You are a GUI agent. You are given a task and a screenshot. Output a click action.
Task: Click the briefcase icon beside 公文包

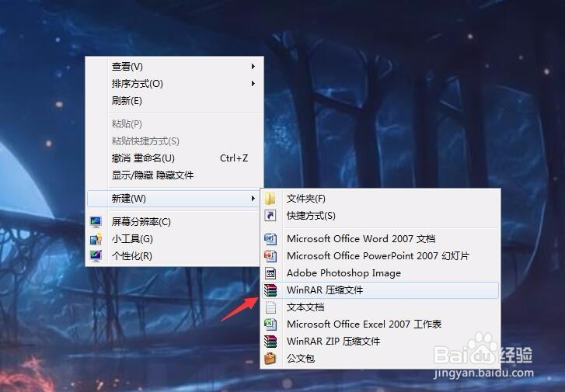coord(270,358)
